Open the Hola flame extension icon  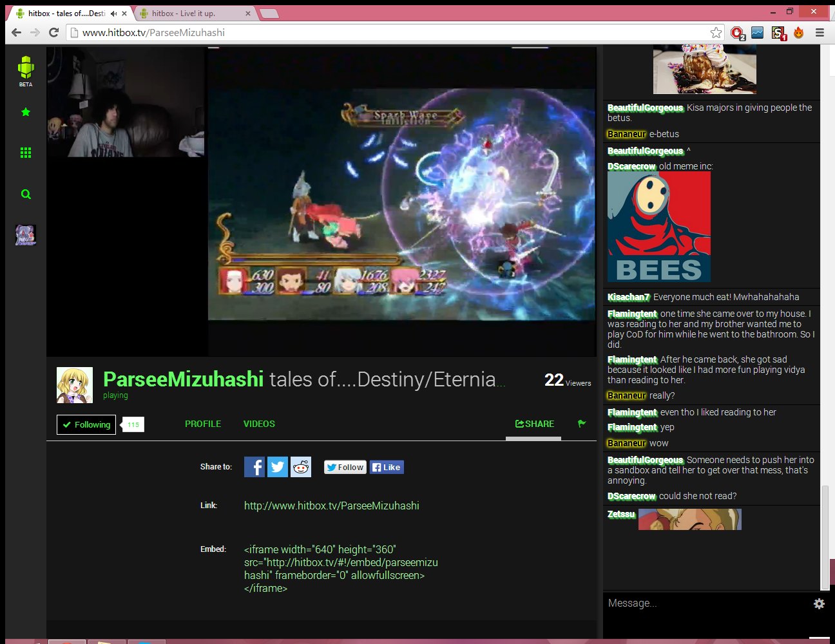click(799, 32)
